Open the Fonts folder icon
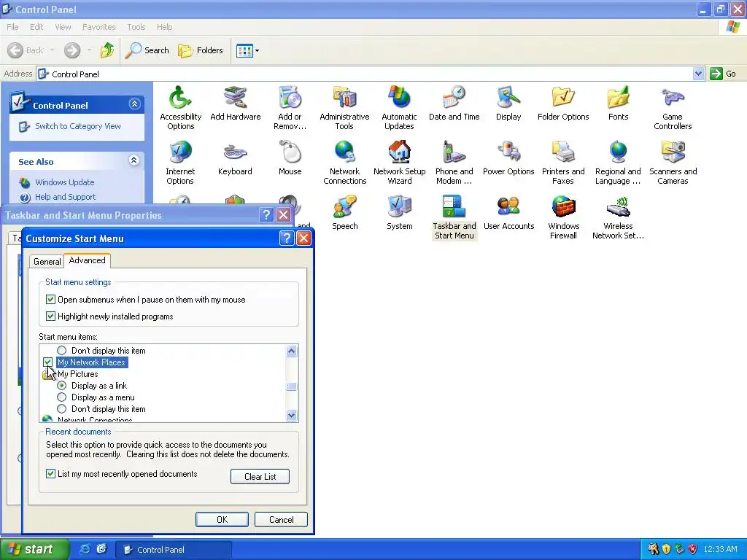747x560 pixels. coord(618,103)
